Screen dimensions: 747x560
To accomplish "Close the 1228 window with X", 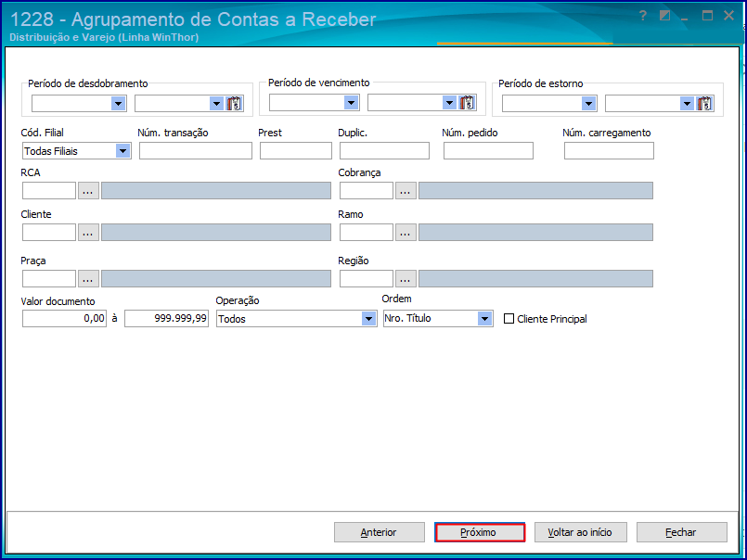I will [728, 16].
